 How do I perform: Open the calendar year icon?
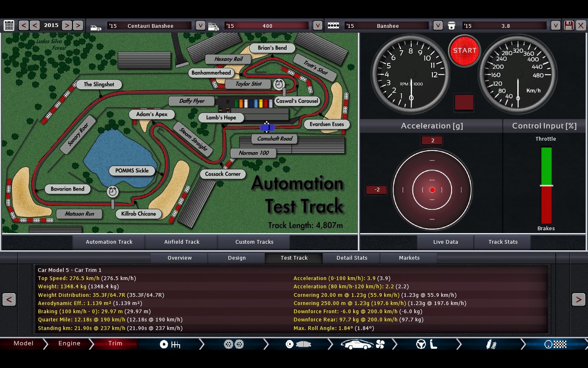(9, 25)
